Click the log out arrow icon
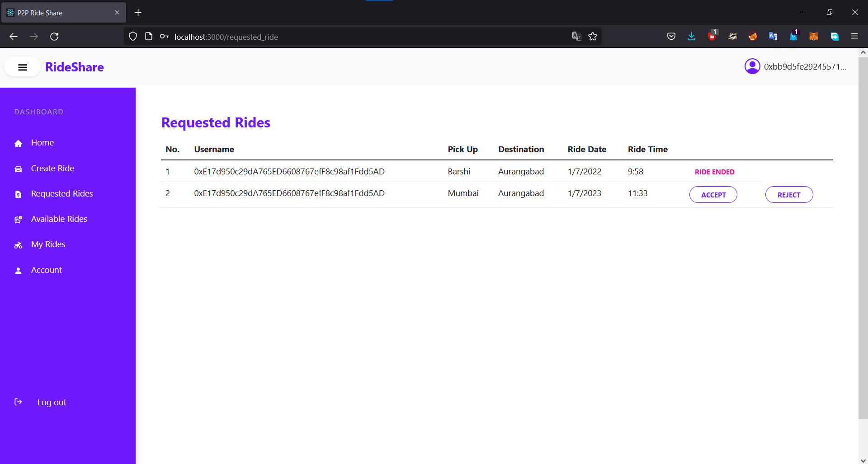This screenshot has height=464, width=868. [18, 402]
